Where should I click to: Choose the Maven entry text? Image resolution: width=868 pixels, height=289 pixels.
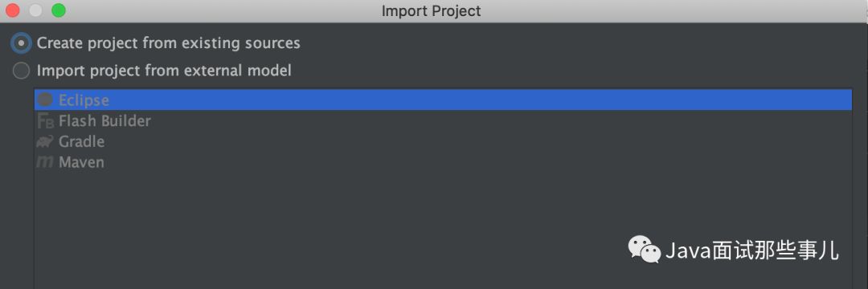tap(81, 162)
